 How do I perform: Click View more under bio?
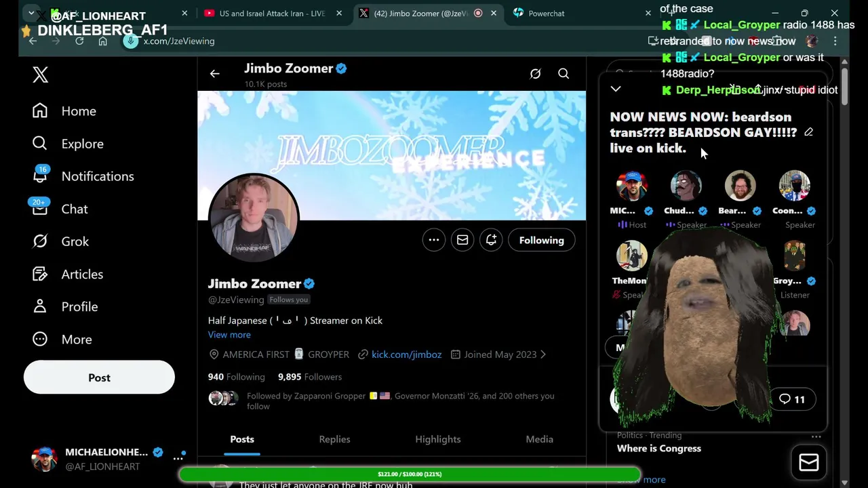[229, 335]
